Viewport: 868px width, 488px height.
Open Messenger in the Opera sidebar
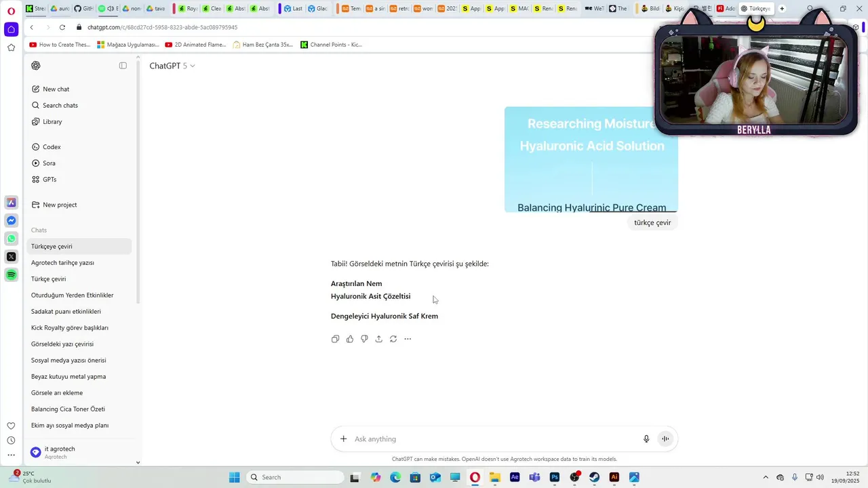pos(11,221)
